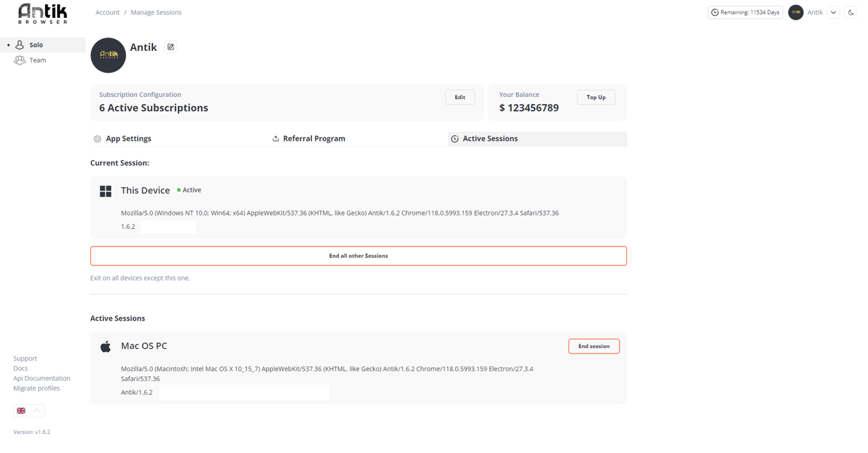The width and height of the screenshot is (868, 453).
Task: Click the Antik name at top right
Action: tap(815, 12)
